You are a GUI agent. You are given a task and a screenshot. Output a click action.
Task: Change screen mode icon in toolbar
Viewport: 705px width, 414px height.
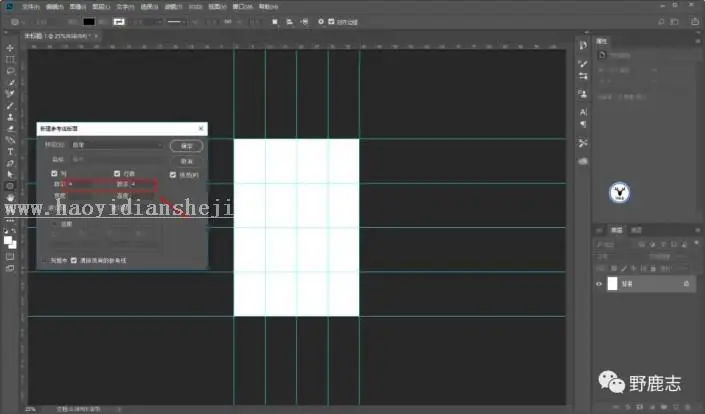tap(10, 268)
